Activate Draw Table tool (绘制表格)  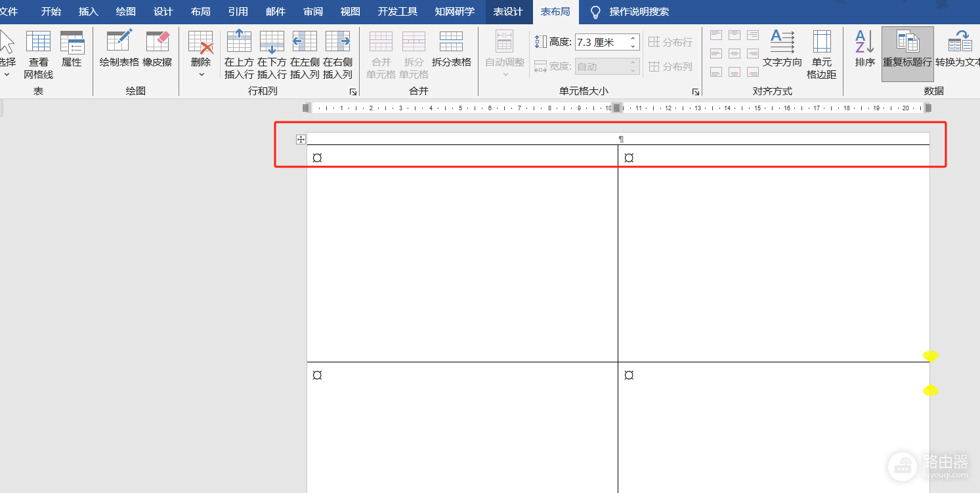[119, 49]
